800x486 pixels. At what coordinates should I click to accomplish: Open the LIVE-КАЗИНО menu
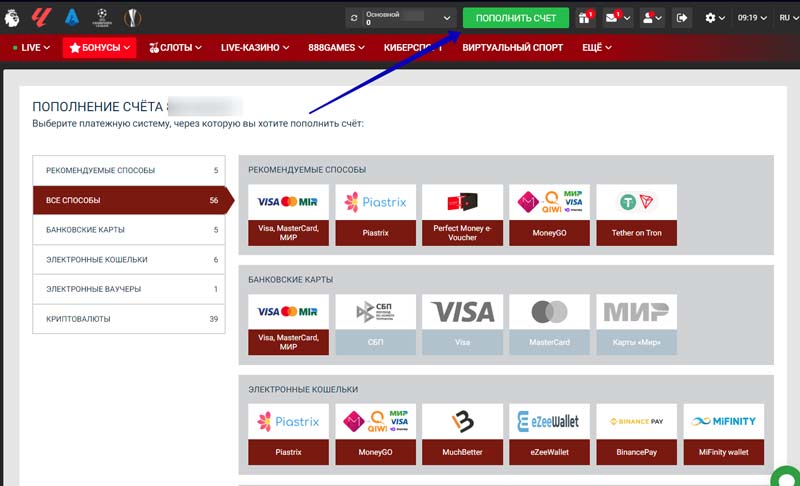click(255, 47)
